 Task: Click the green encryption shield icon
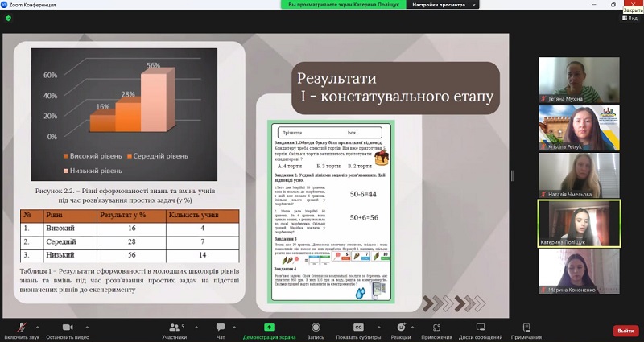tap(9, 18)
